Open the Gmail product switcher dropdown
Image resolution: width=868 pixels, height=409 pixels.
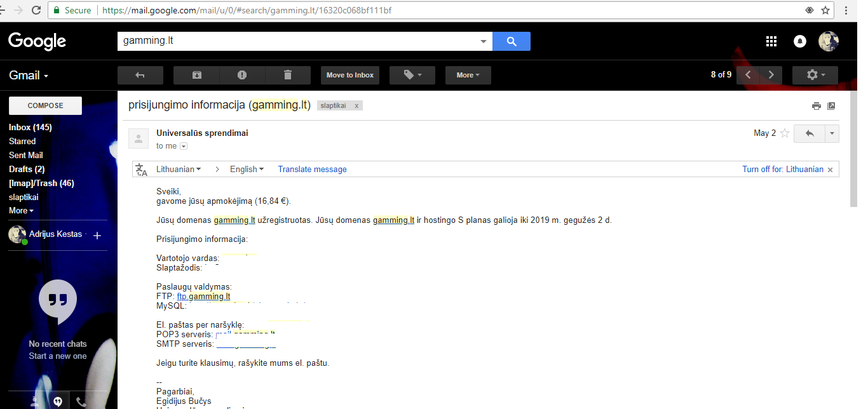[29, 75]
